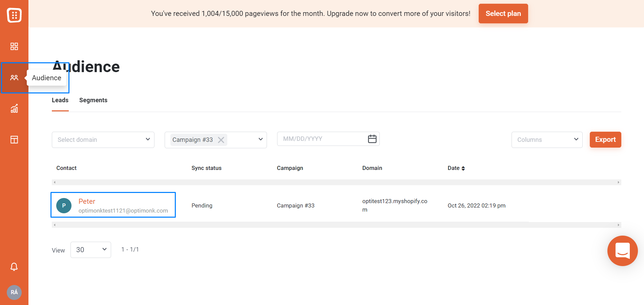Click the Campaign #33 table cell
The image size is (644, 305).
click(296, 205)
